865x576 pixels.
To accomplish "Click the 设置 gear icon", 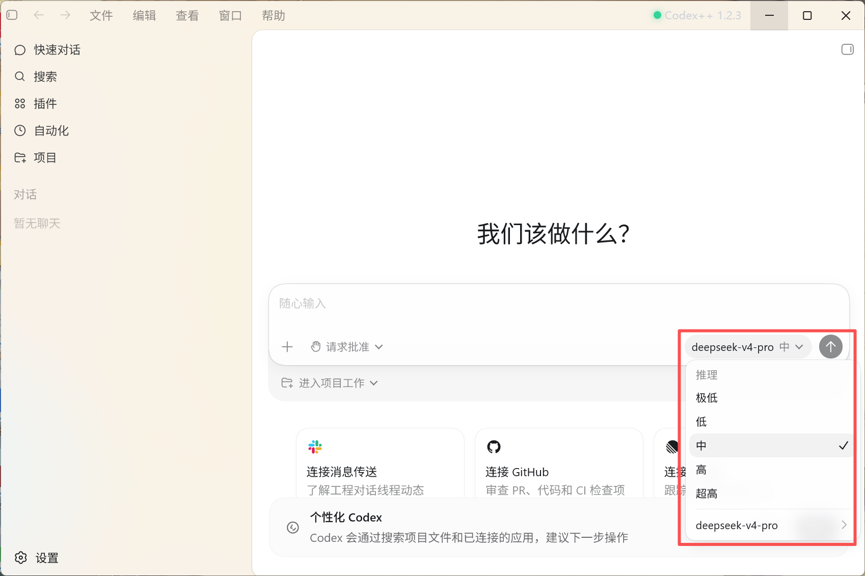I will click(20, 558).
